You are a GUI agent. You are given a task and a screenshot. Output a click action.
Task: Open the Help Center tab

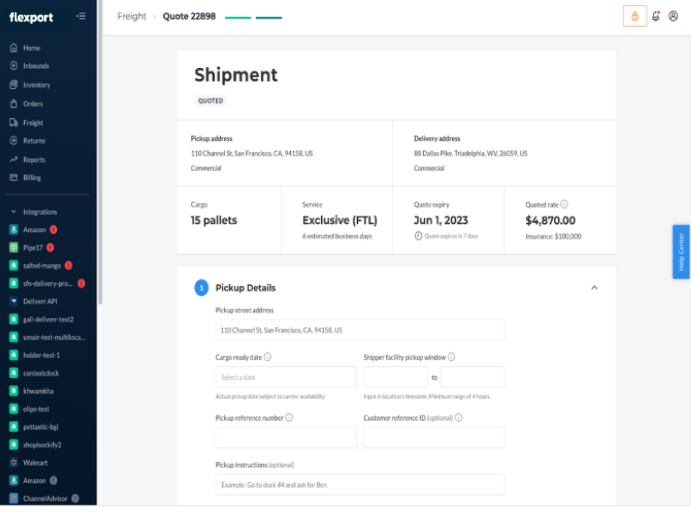click(681, 252)
